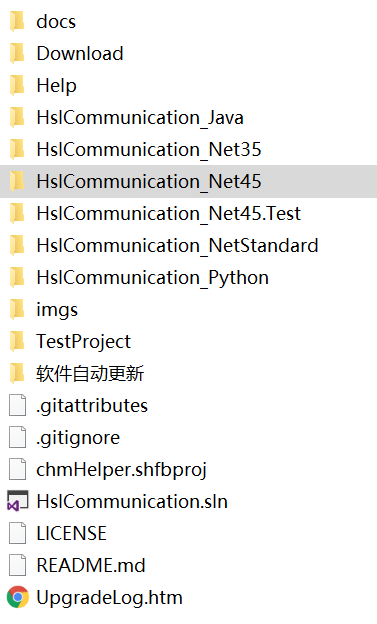Select the blank file icon beside .gitattributes

coord(18,405)
